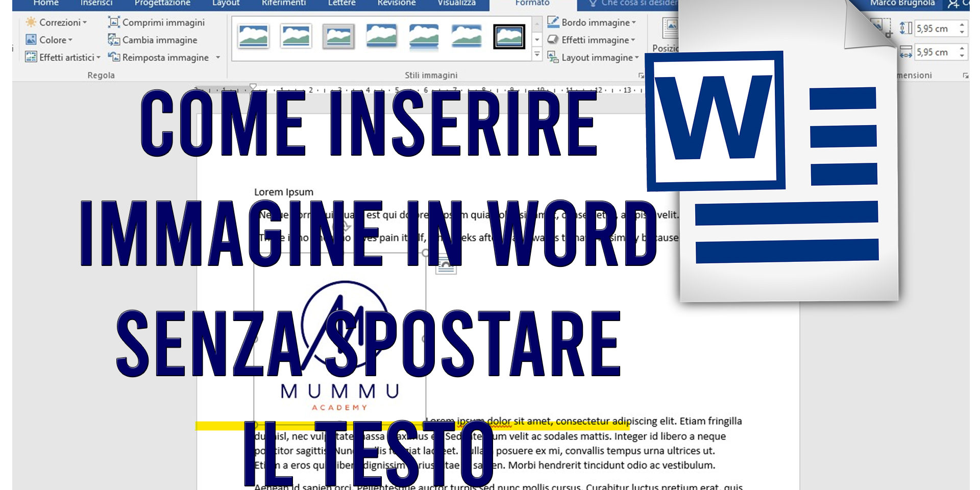Apply the sixth picture style in the gallery
Image resolution: width=980 pixels, height=490 pixels.
(467, 37)
